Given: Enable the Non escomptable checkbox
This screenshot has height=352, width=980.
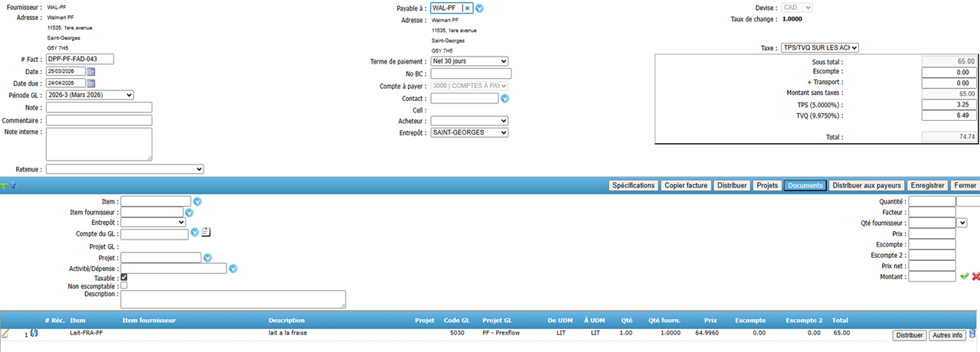Looking at the screenshot, I should [x=124, y=286].
